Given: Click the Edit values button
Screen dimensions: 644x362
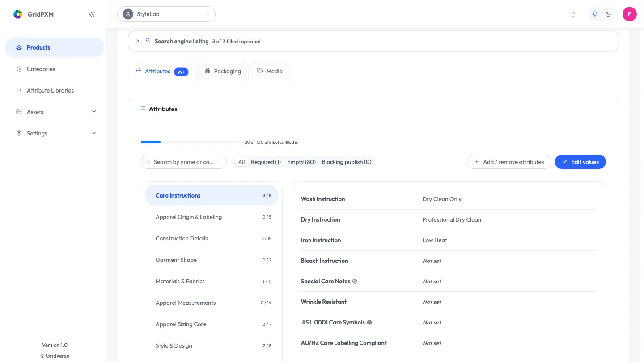Looking at the screenshot, I should tap(580, 162).
